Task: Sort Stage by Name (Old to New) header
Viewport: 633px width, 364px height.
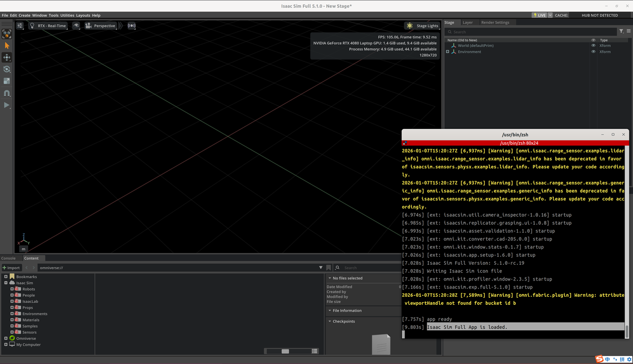Action: tap(462, 40)
